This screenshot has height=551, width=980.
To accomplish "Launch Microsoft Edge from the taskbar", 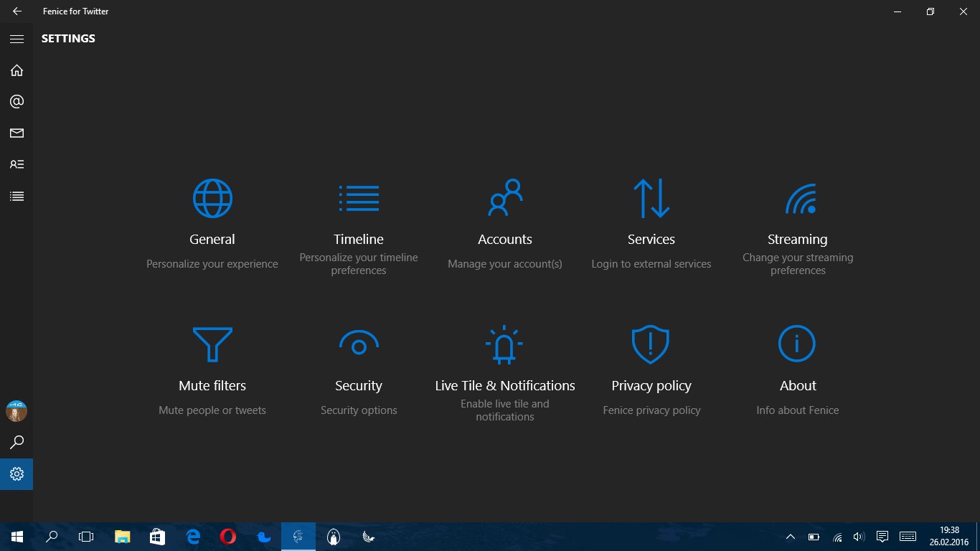I will coord(193,537).
